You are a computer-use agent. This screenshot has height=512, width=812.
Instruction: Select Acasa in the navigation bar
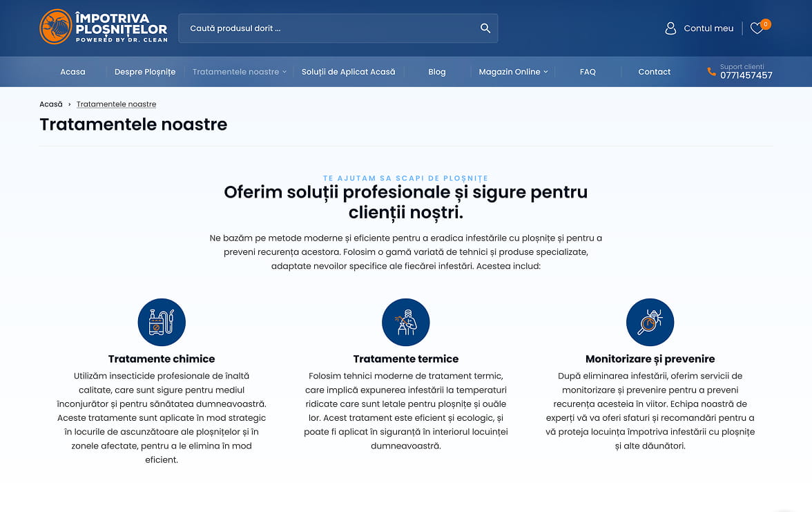pos(72,72)
